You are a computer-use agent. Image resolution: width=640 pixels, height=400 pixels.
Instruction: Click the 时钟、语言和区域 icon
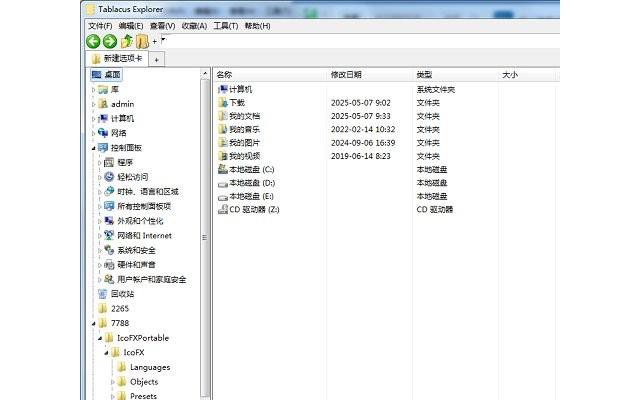tap(109, 191)
